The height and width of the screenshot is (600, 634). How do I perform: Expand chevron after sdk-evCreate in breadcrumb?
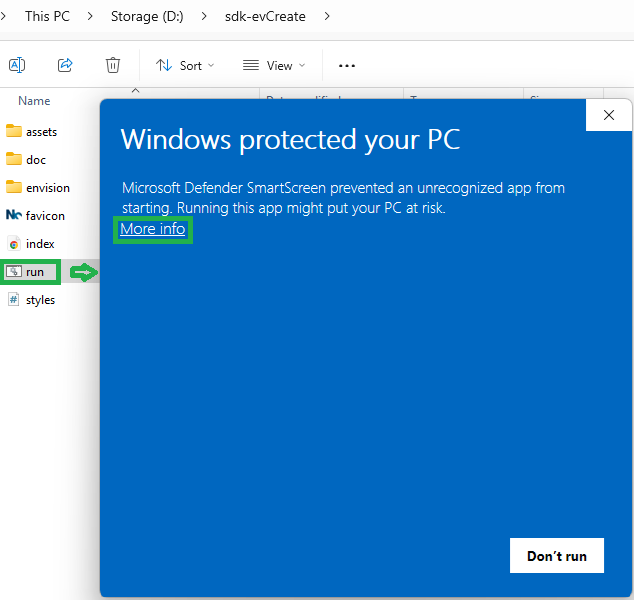(x=327, y=16)
